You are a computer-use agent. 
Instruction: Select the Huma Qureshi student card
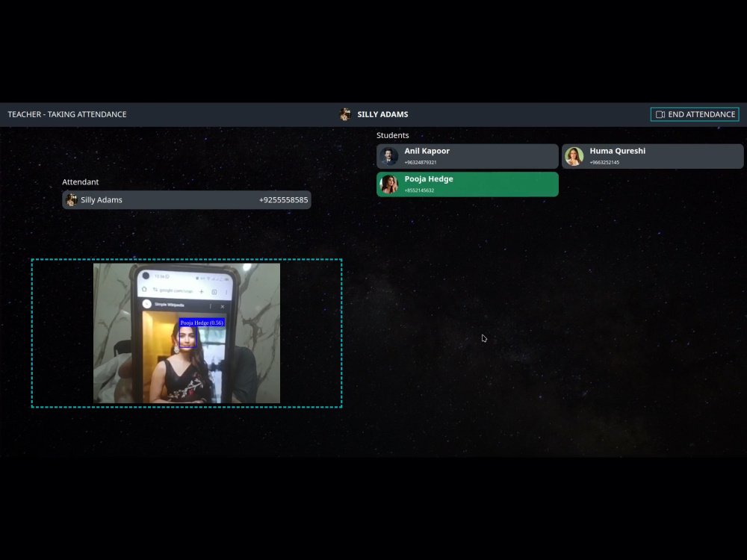pyautogui.click(x=652, y=156)
